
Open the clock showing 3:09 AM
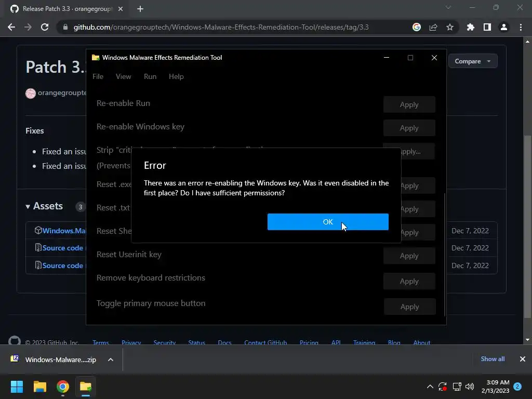[x=495, y=387]
